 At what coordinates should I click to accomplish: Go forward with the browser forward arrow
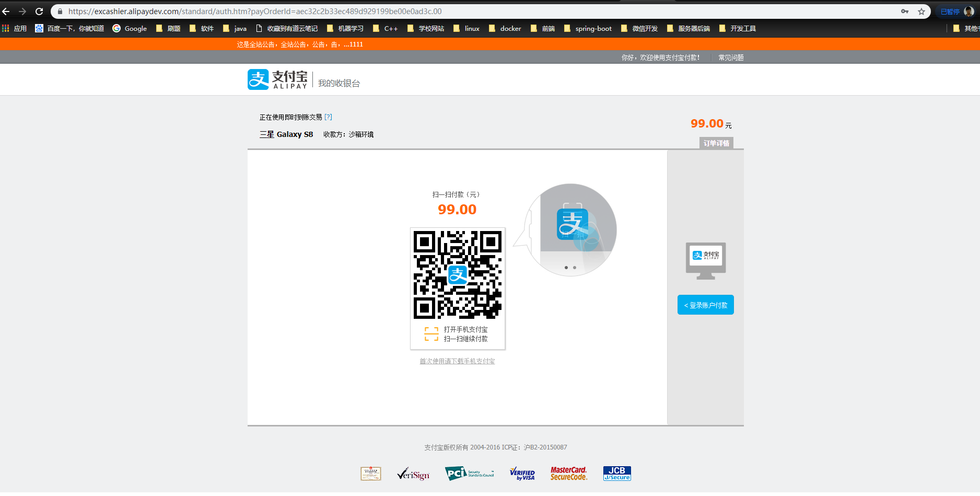(x=22, y=11)
